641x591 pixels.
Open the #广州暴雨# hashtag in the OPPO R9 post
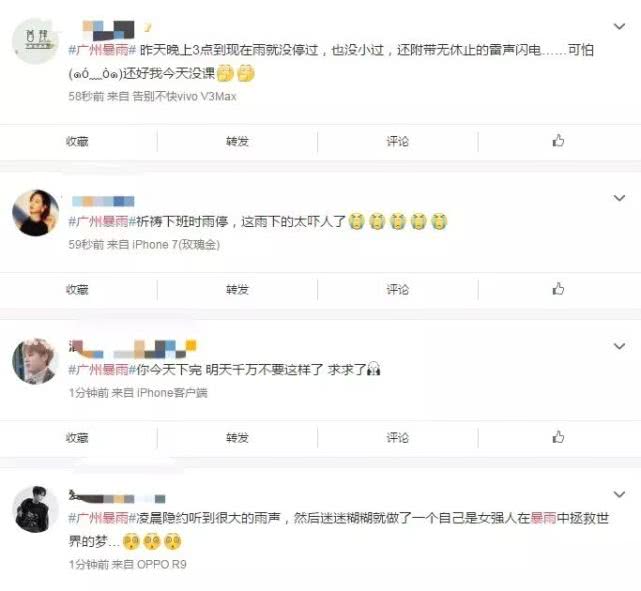pyautogui.click(x=102, y=518)
